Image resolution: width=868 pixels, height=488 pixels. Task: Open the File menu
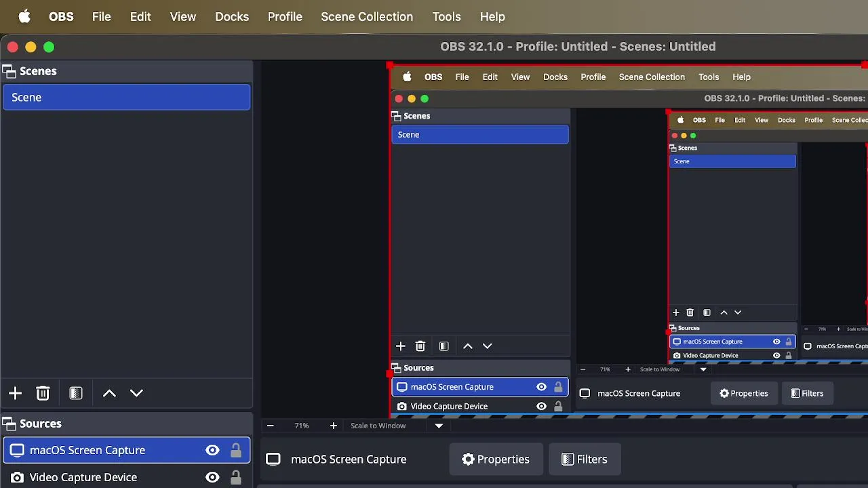coord(102,16)
